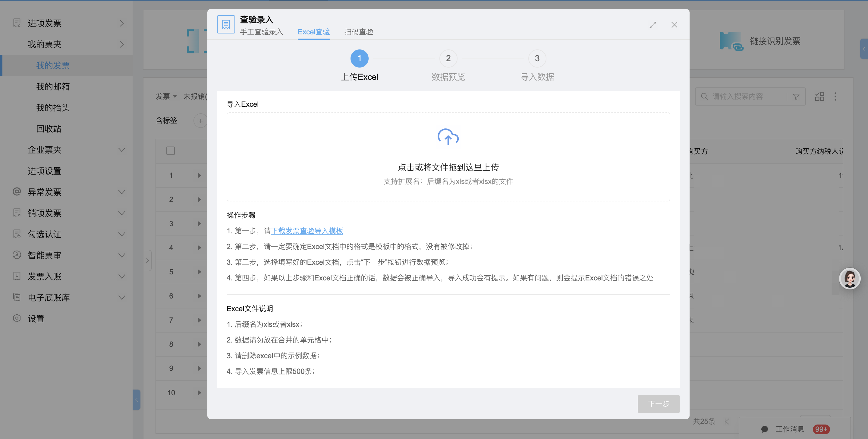Expand the 我的票夹 chevron
The image size is (868, 439).
(122, 44)
